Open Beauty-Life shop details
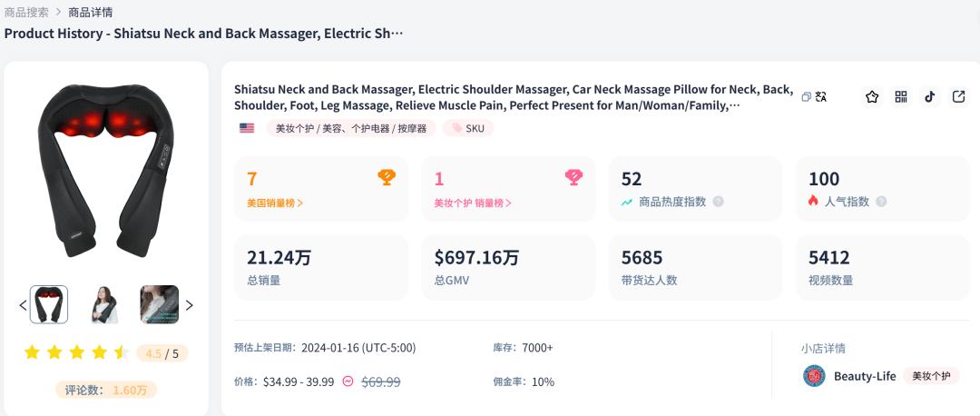 [865, 376]
